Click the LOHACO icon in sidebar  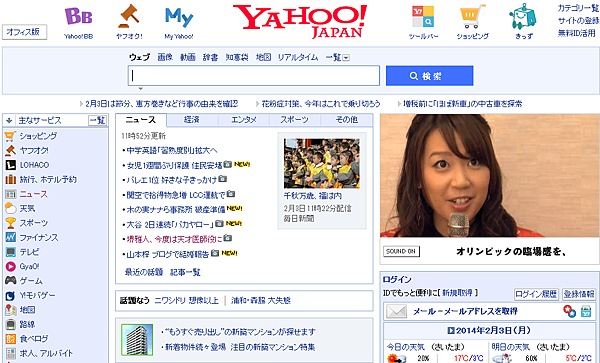(x=10, y=165)
